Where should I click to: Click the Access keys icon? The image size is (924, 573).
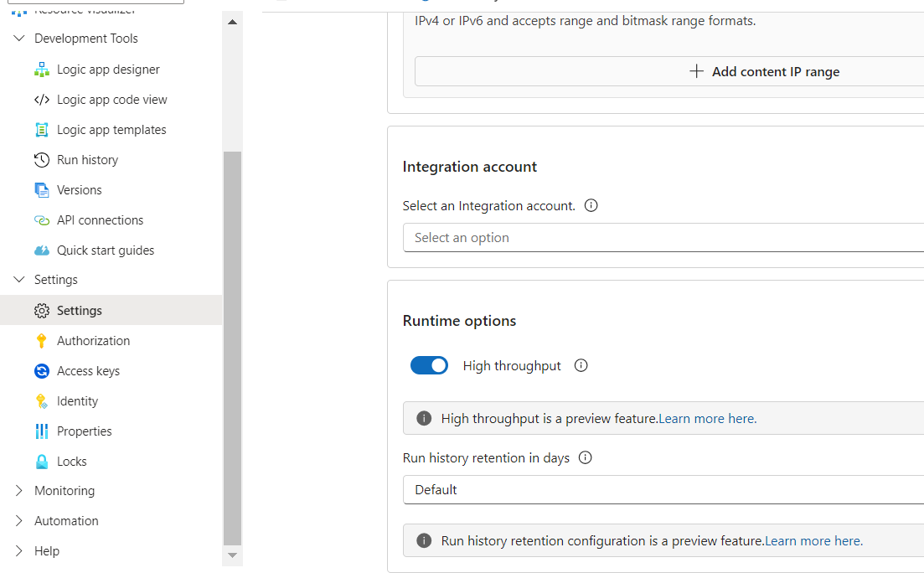coord(42,371)
